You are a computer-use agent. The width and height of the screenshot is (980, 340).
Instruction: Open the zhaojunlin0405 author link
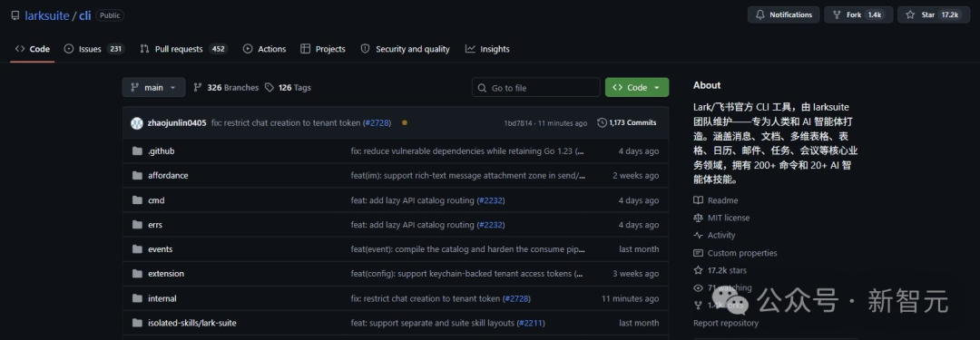click(x=177, y=123)
